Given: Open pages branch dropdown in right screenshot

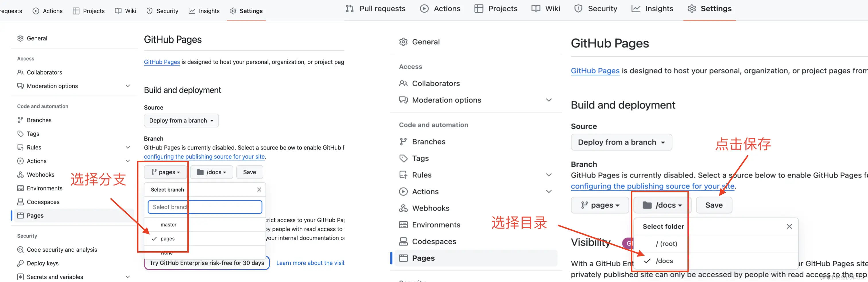Looking at the screenshot, I should (x=600, y=205).
